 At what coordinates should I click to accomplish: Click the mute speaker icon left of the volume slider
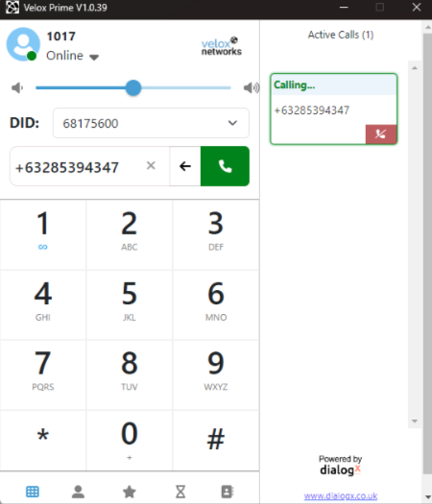pos(17,87)
